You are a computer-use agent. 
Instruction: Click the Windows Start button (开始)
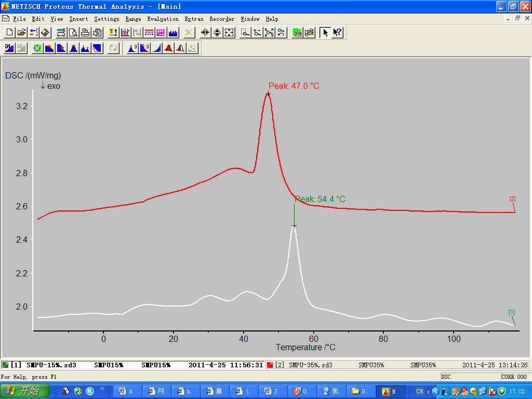click(x=25, y=391)
